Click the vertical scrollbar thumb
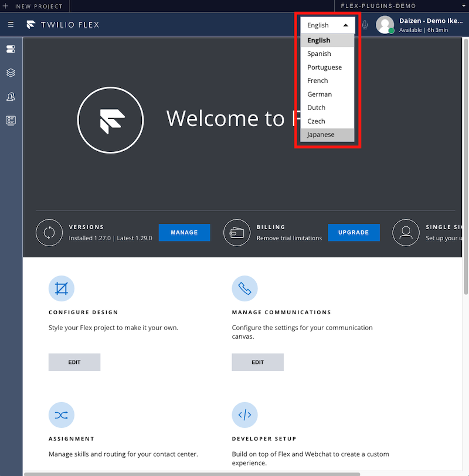 pos(466,166)
